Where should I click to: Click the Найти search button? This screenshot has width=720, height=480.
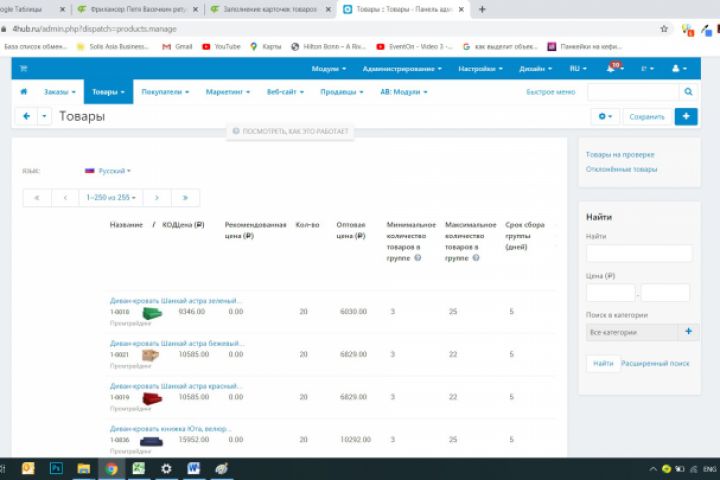(x=603, y=363)
